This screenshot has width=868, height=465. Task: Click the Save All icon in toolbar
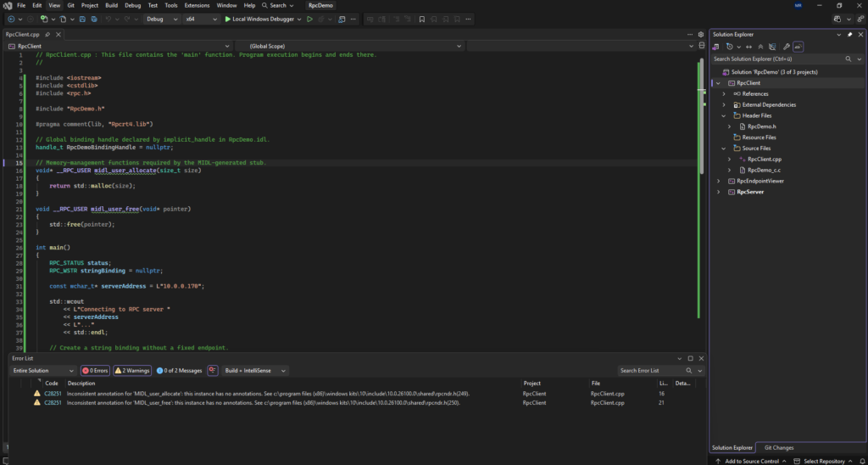94,19
